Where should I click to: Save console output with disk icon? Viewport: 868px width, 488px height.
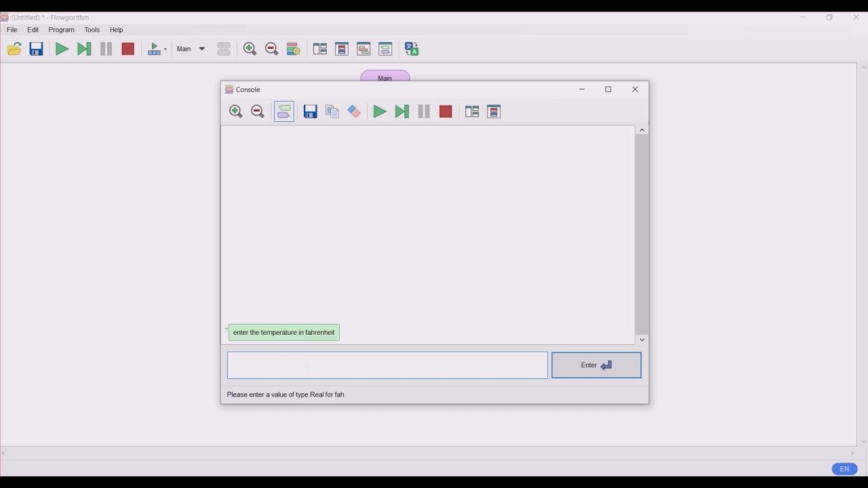click(311, 112)
